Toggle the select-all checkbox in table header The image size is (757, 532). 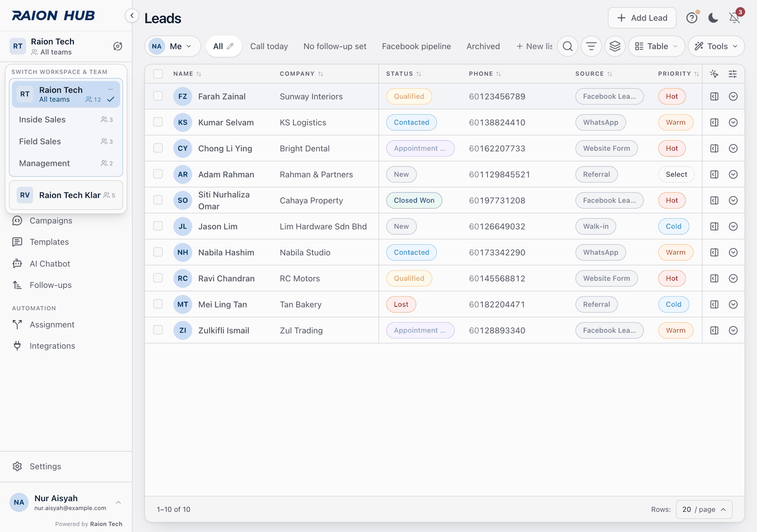(158, 74)
